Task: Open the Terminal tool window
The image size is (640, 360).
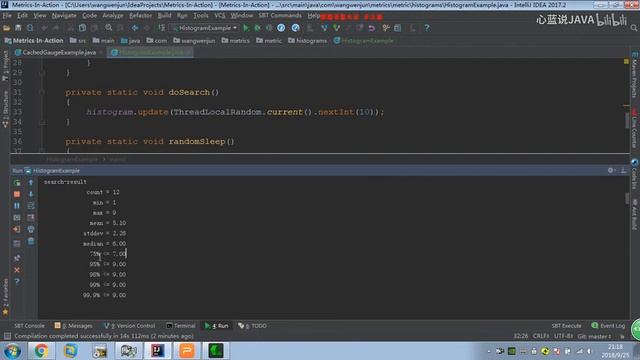Action: [180, 326]
